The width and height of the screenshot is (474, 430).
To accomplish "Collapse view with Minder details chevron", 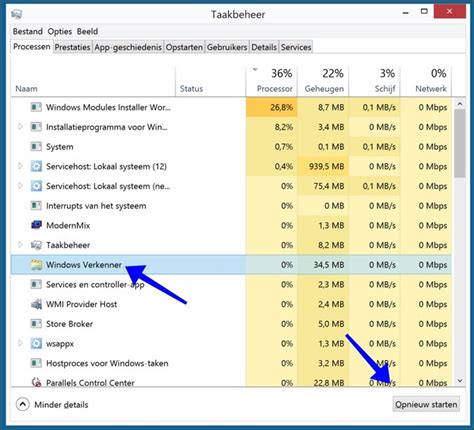I will [x=22, y=405].
